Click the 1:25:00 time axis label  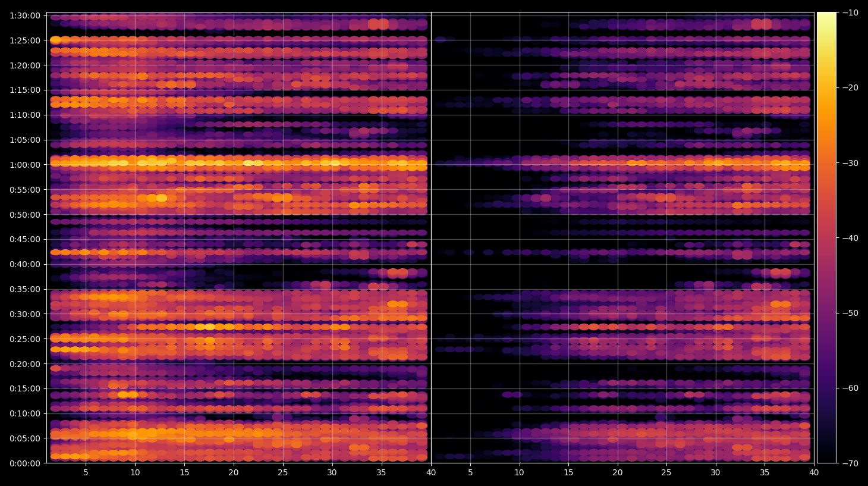pos(25,40)
